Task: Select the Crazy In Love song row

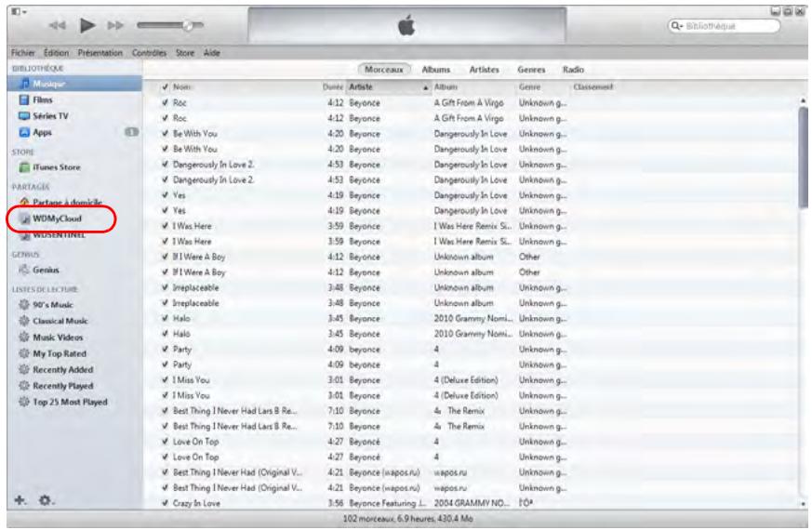Action: point(472,503)
